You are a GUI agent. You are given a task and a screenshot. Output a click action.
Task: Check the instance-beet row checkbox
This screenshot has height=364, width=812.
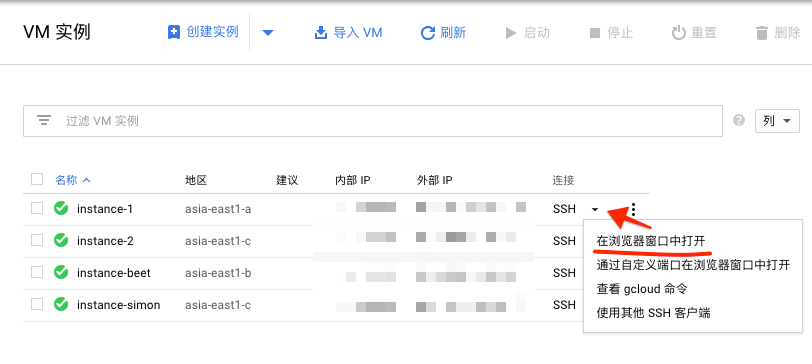click(37, 272)
